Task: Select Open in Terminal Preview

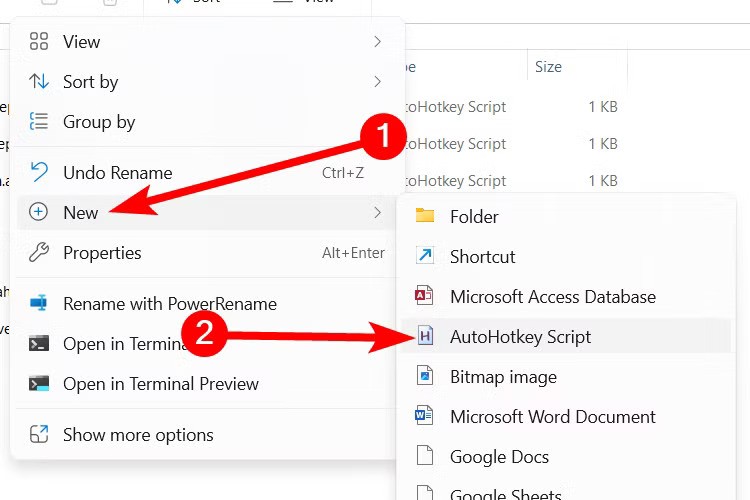Action: pyautogui.click(x=206, y=384)
